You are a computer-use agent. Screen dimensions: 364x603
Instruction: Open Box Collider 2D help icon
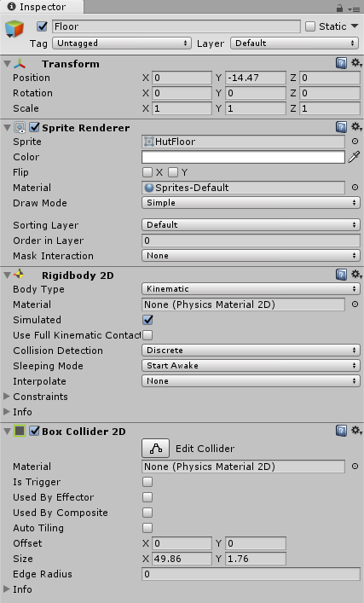tap(341, 431)
